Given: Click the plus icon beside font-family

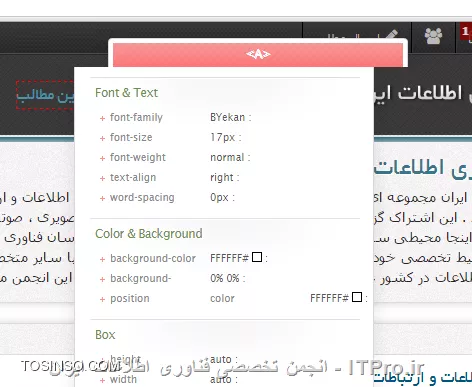Looking at the screenshot, I should click(x=102, y=118).
